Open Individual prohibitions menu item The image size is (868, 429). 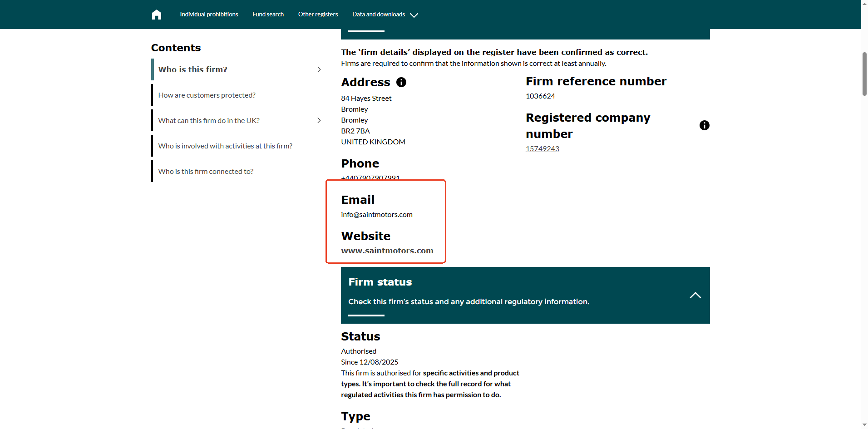[x=209, y=15]
